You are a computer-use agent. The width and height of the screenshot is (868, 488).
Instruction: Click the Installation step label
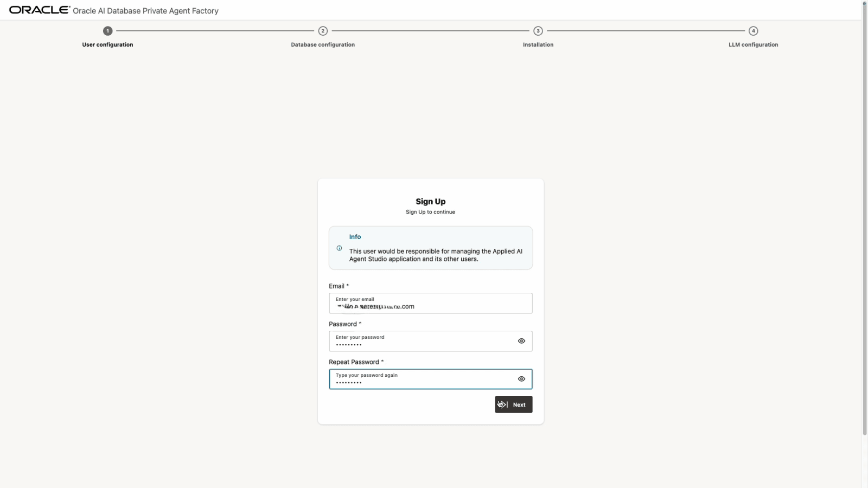click(x=538, y=44)
